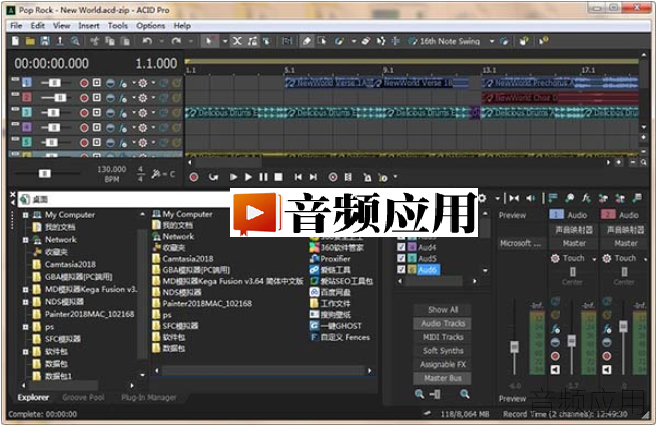Image resolution: width=657 pixels, height=426 pixels.
Task: Arm track 3 for record
Action: pyautogui.click(x=84, y=113)
